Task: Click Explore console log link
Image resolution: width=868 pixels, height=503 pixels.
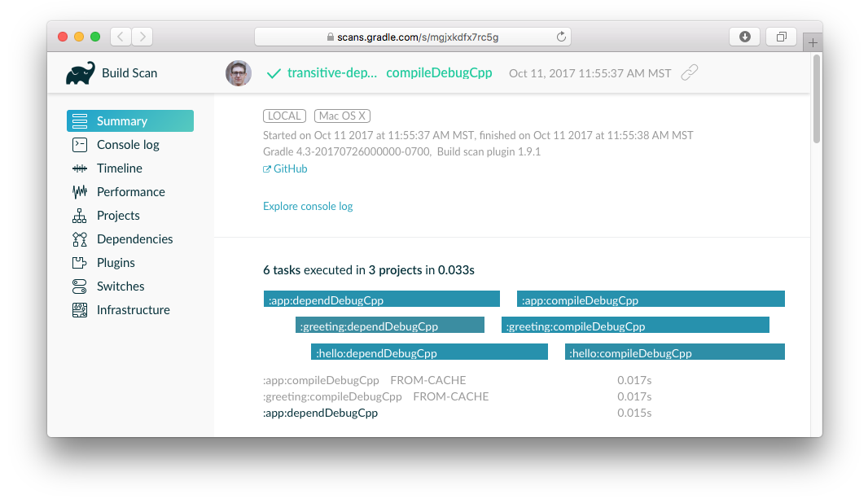Action: point(308,206)
